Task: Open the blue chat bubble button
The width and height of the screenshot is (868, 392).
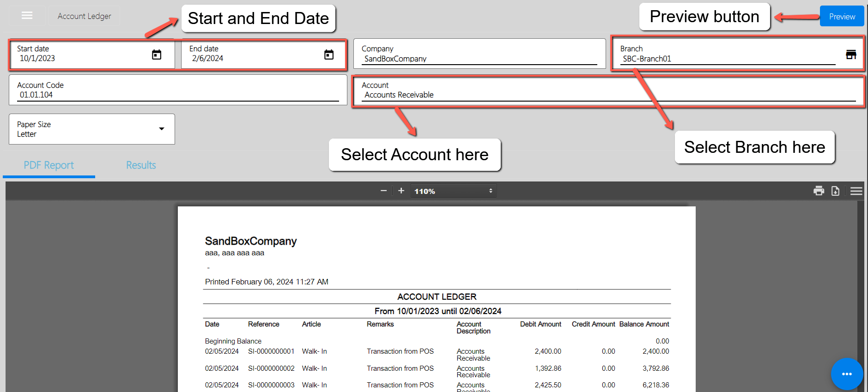Action: pos(847,374)
